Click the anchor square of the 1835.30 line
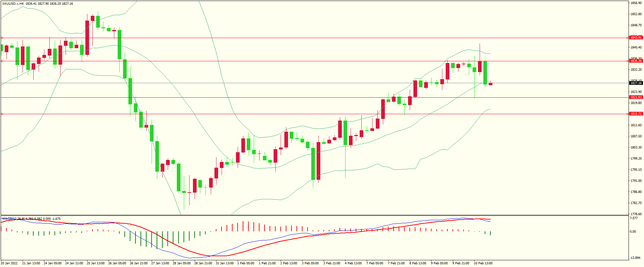 tap(2, 61)
